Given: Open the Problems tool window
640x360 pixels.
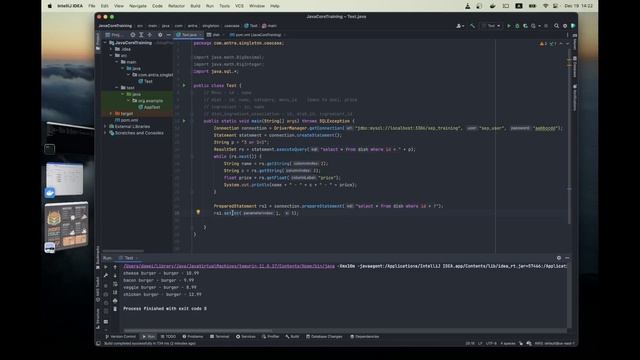Looking at the screenshot, I should pos(192,337).
